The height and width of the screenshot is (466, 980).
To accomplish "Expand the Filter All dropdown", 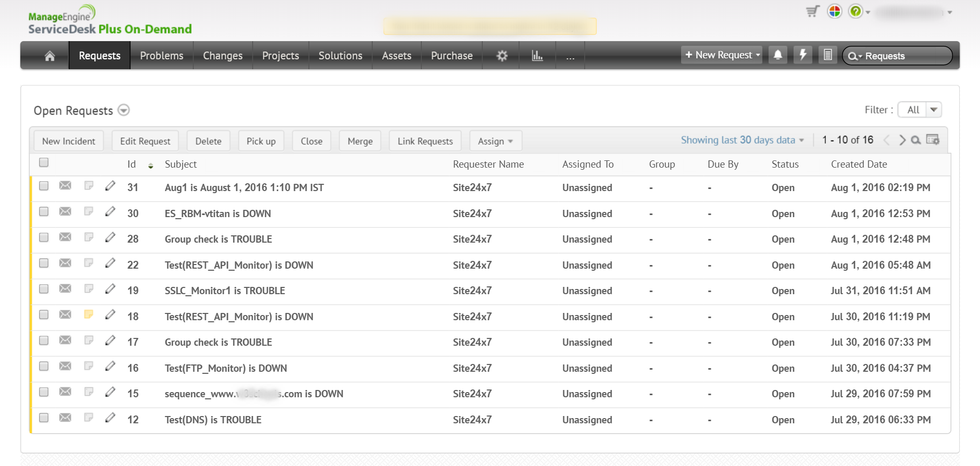I will [x=933, y=110].
